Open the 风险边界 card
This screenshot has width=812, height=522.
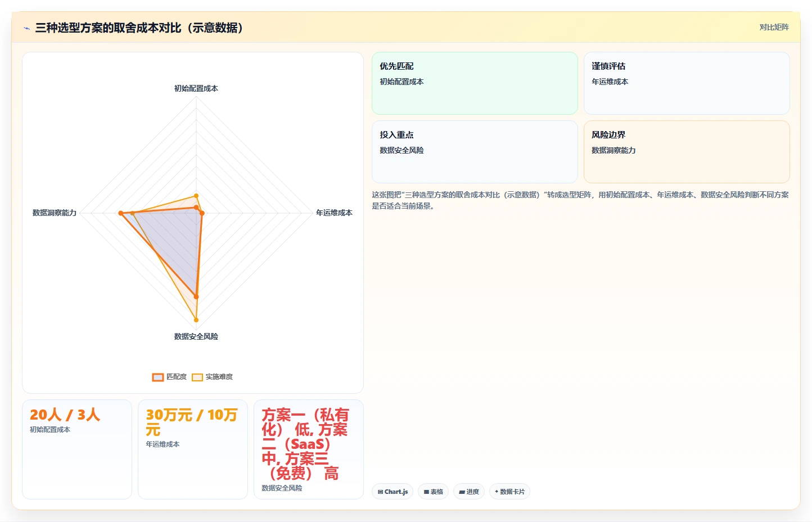(687, 152)
